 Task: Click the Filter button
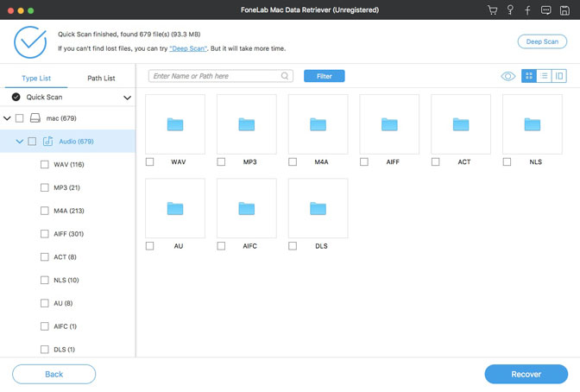click(x=324, y=76)
